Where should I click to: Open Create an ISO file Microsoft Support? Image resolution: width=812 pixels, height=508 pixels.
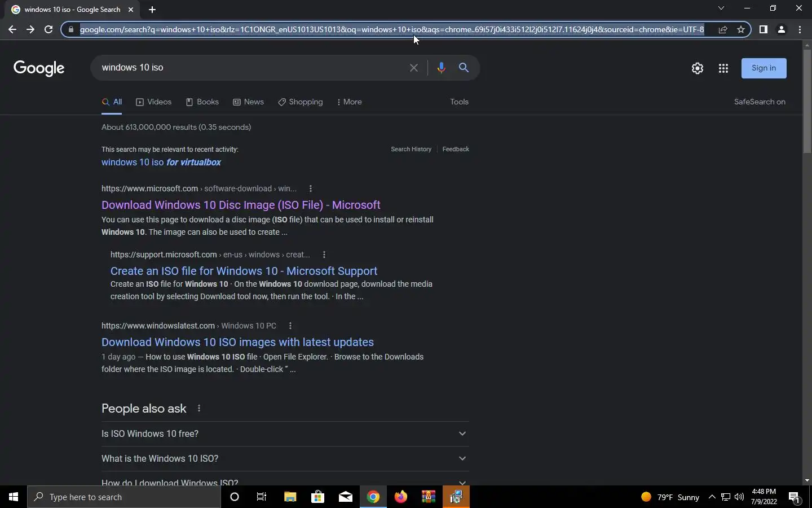point(244,271)
